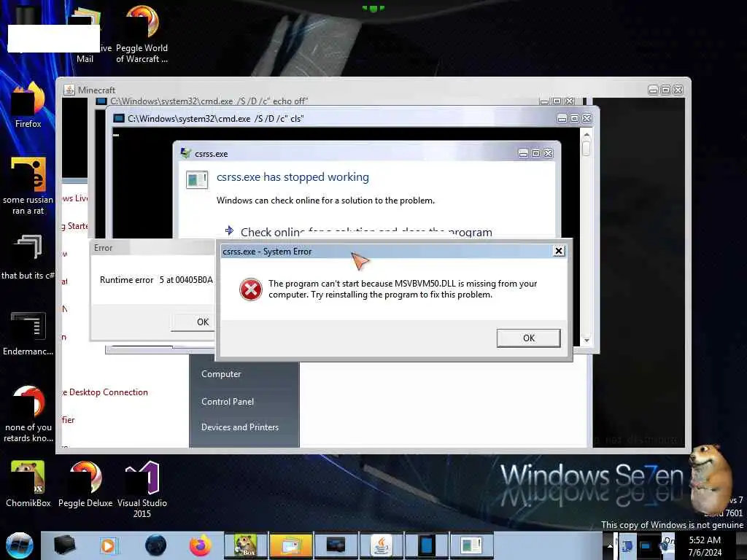Click OK in csrss.exe System Error dialog
747x560 pixels.
click(x=528, y=338)
